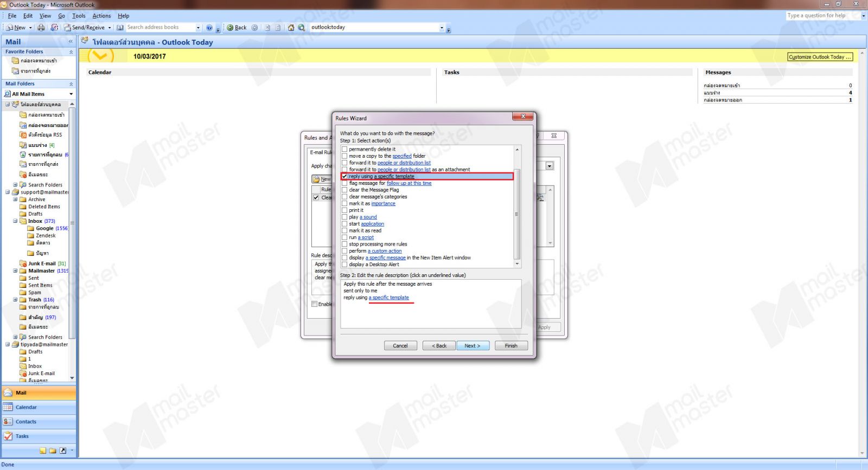Image resolution: width=868 pixels, height=470 pixels.
Task: Click the actions list scrollbar down arrow
Action: pos(517,264)
